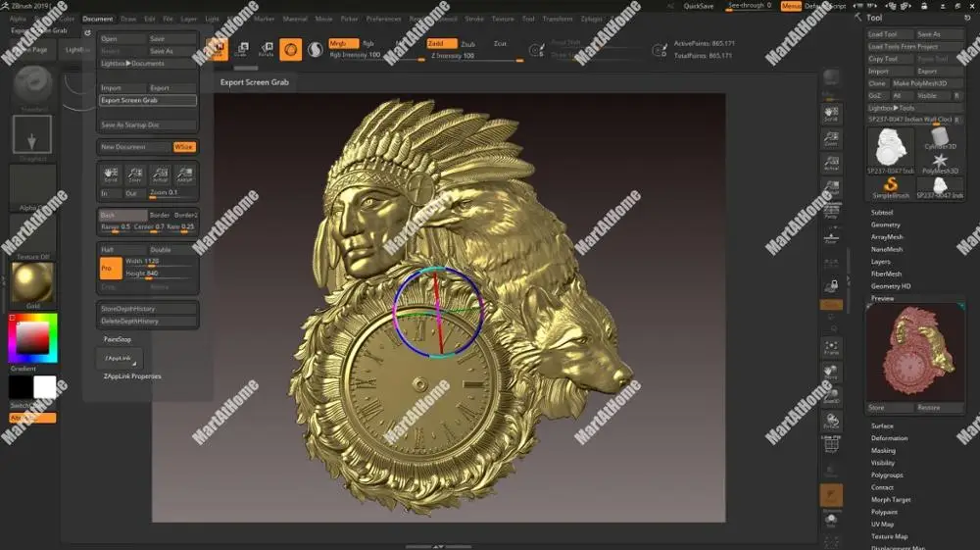Open the Texture menu
The height and width of the screenshot is (550, 980).
point(503,19)
